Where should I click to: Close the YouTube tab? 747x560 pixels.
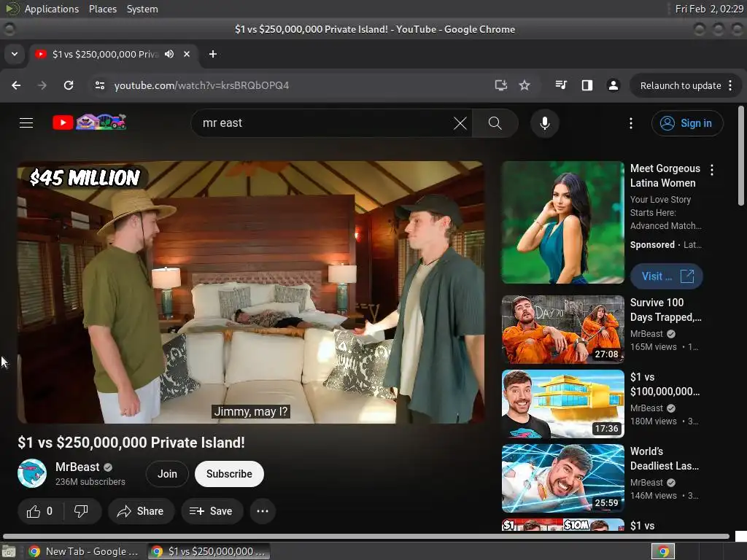click(187, 54)
